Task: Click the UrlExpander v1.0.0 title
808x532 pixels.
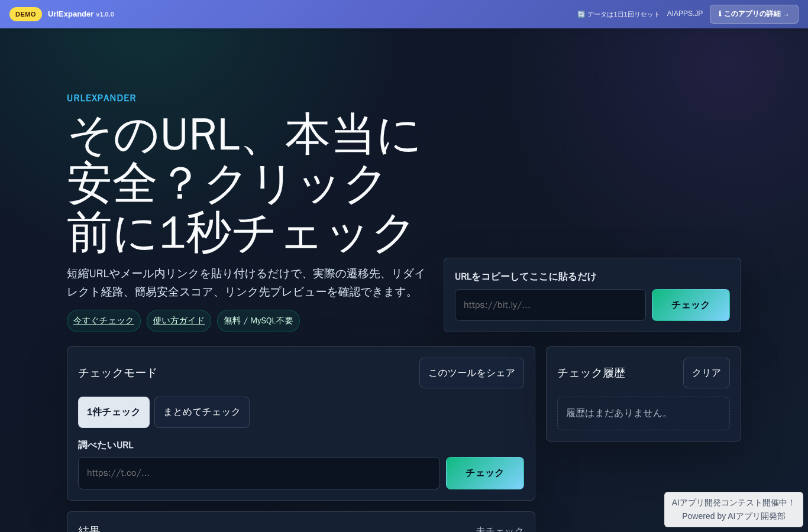Action: click(81, 14)
